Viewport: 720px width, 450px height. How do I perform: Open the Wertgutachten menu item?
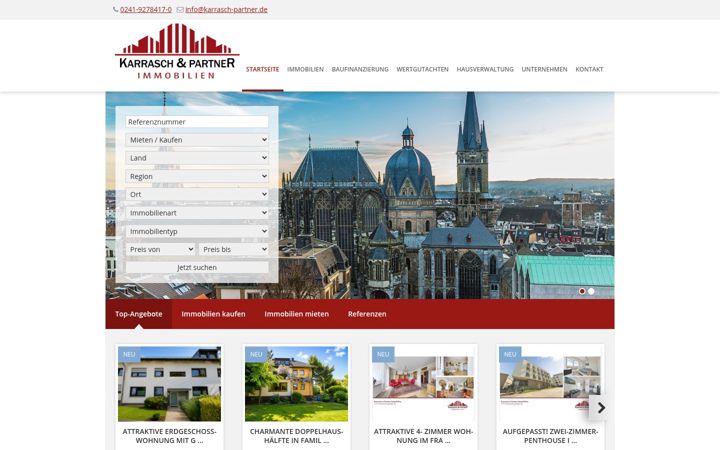coord(422,69)
